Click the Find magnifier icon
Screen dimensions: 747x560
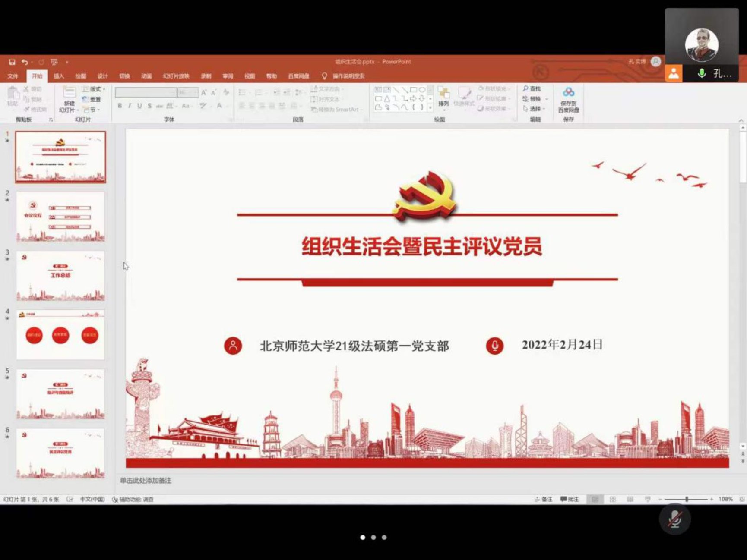pos(526,89)
